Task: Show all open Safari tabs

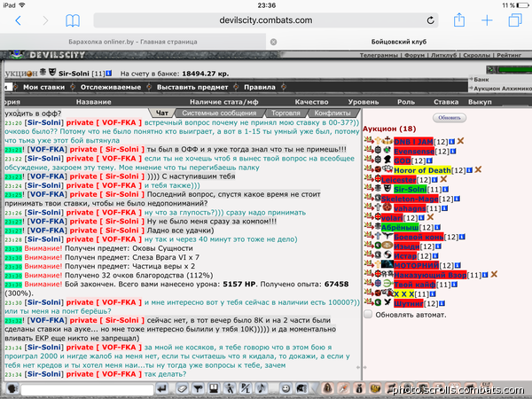Action: (x=515, y=20)
